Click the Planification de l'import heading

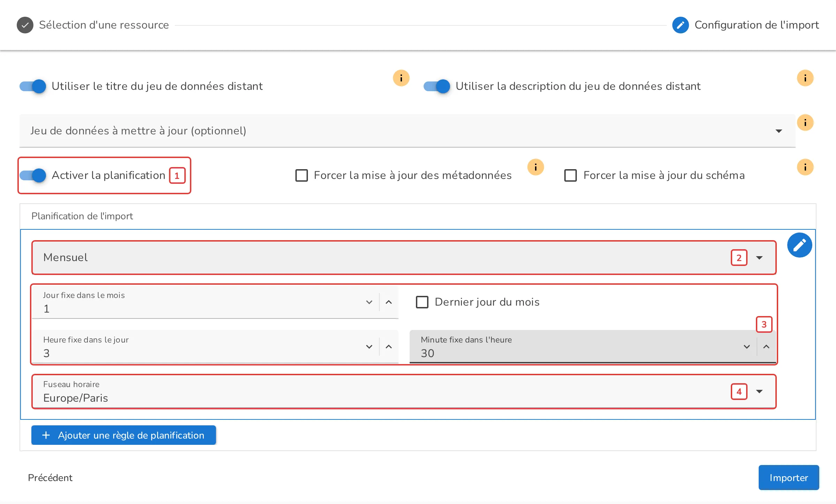pos(82,216)
